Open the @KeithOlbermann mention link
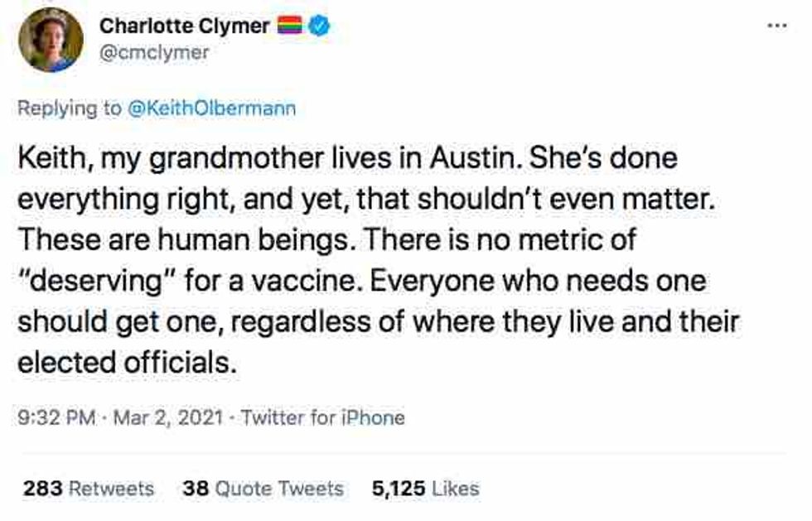This screenshot has width=812, height=521. [210, 109]
